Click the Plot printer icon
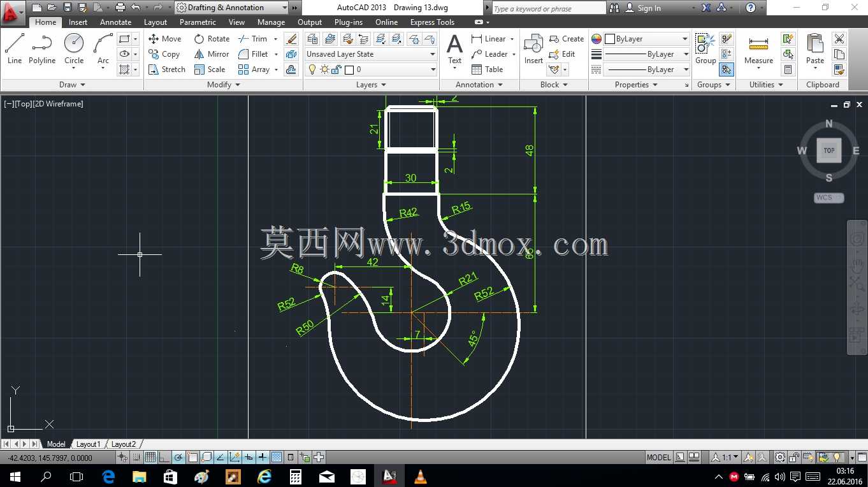This screenshot has height=487, width=868. [x=120, y=8]
